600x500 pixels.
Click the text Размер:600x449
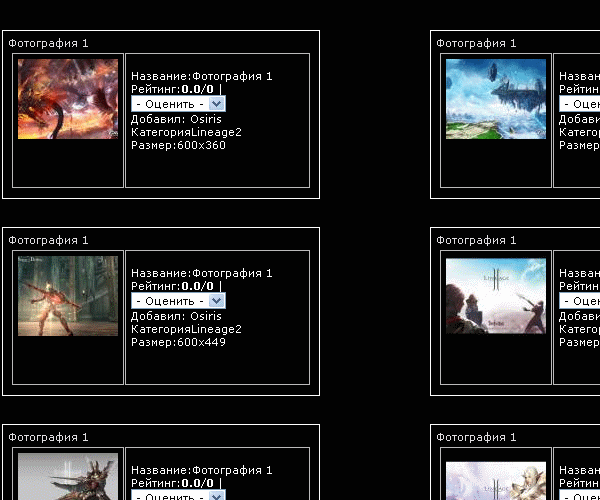(x=178, y=342)
